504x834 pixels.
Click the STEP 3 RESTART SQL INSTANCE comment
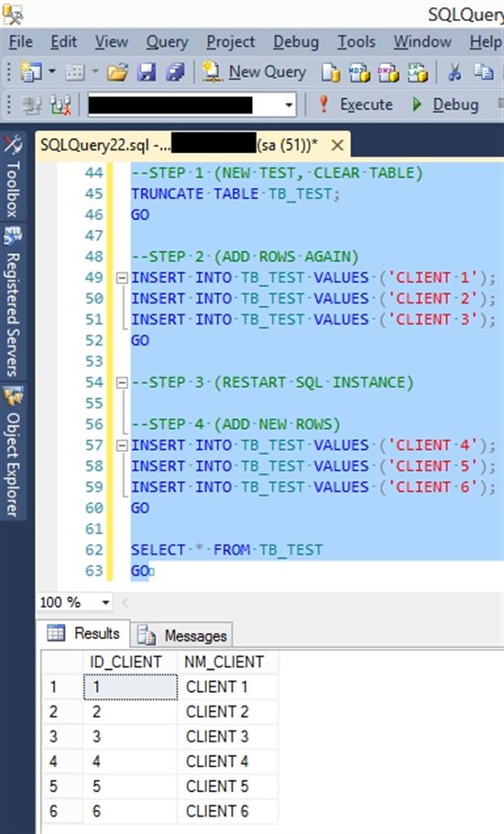(272, 382)
